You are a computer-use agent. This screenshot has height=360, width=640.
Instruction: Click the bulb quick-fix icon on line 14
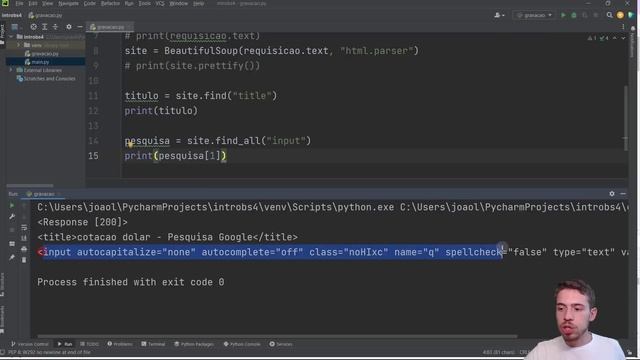coord(130,144)
